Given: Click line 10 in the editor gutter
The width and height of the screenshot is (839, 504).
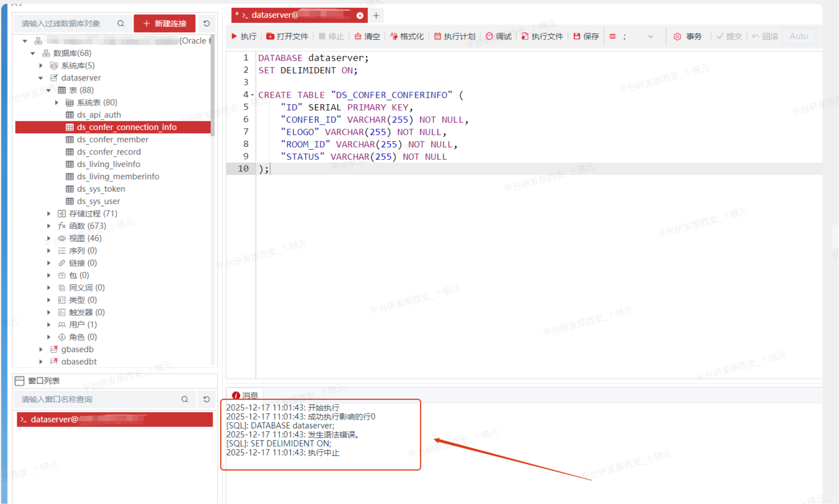Looking at the screenshot, I should (243, 169).
